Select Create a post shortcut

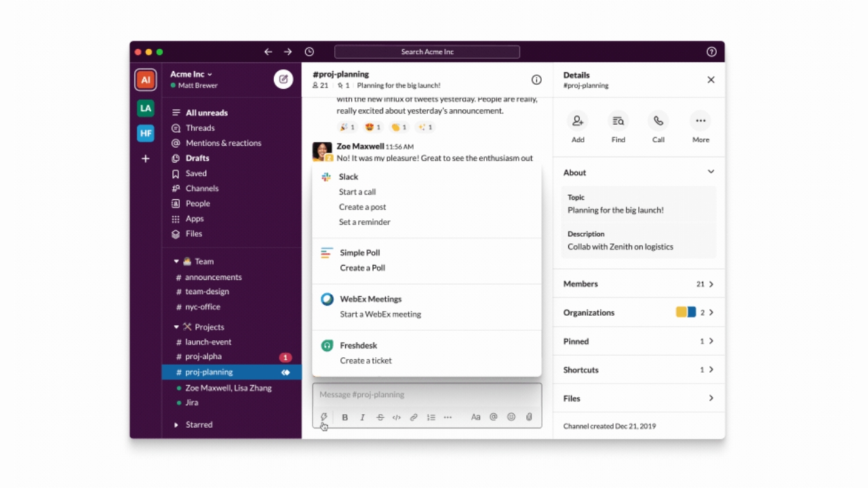click(362, 207)
